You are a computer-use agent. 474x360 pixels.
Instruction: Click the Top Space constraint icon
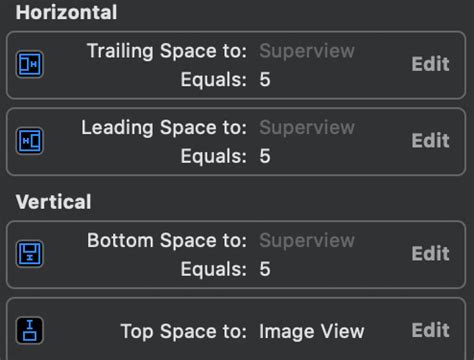(30, 330)
